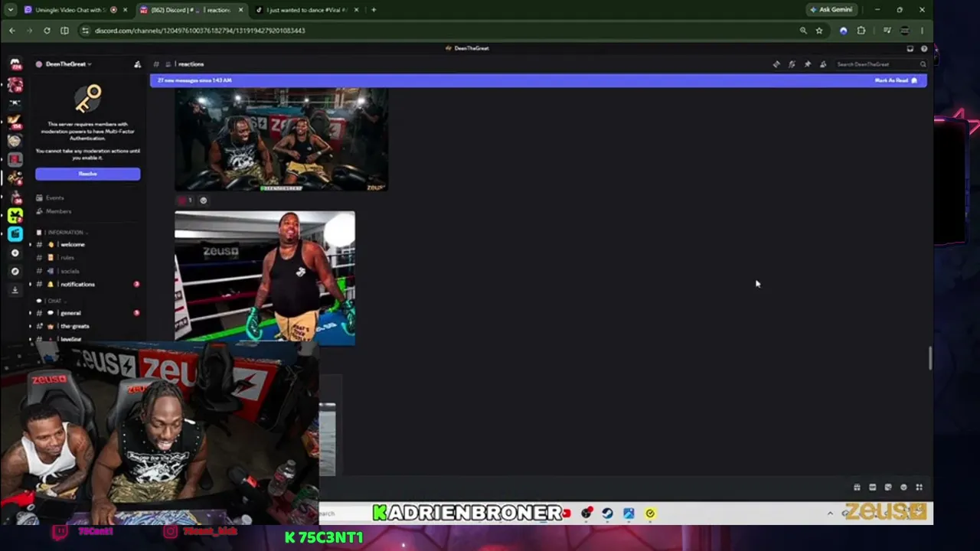Open notification settings bell in channel header
The width and height of the screenshot is (980, 551).
point(792,64)
